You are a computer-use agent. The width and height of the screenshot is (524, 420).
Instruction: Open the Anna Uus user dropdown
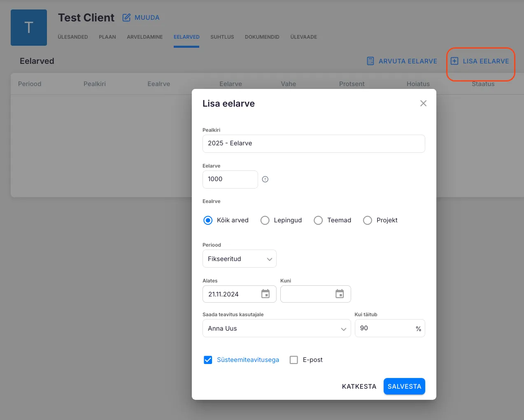pos(276,329)
